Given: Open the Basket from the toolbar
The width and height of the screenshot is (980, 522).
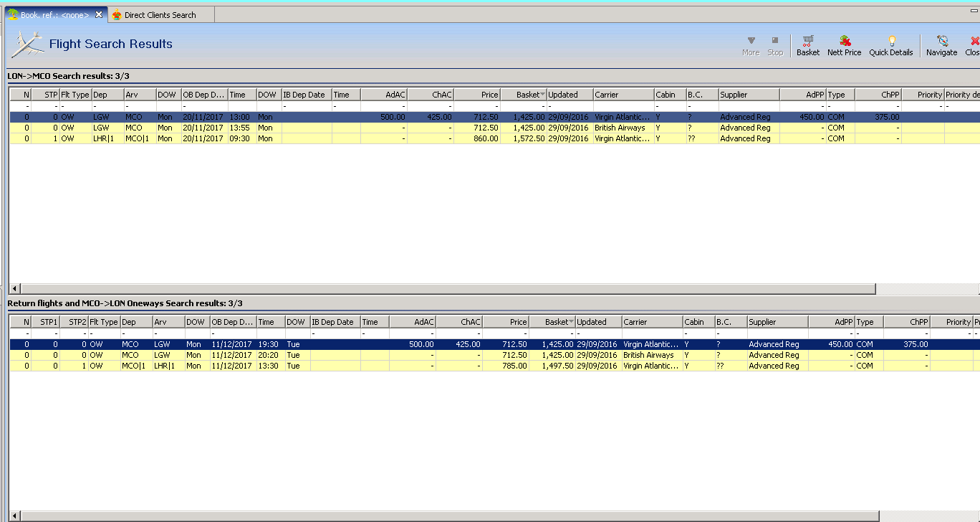Looking at the screenshot, I should coord(808,46).
